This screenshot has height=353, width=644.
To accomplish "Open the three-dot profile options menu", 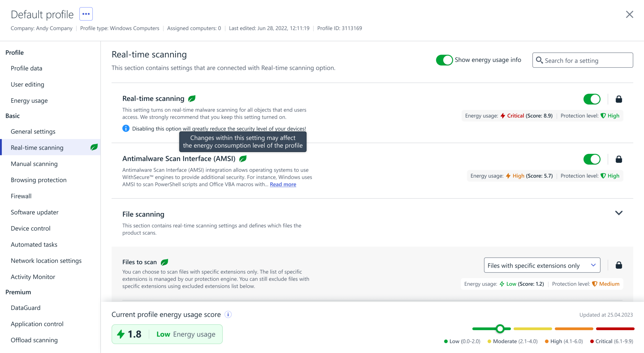I will (x=86, y=14).
